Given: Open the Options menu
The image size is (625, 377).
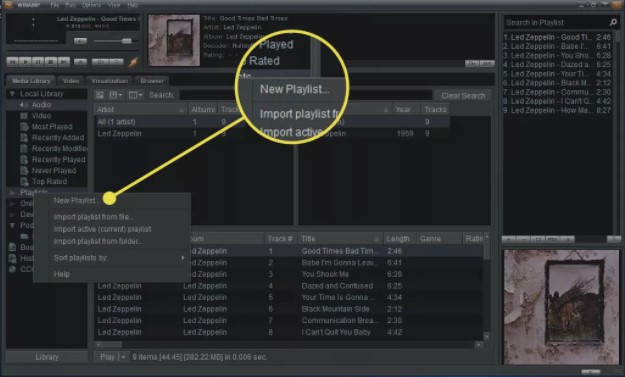Looking at the screenshot, I should pyautogui.click(x=91, y=5).
